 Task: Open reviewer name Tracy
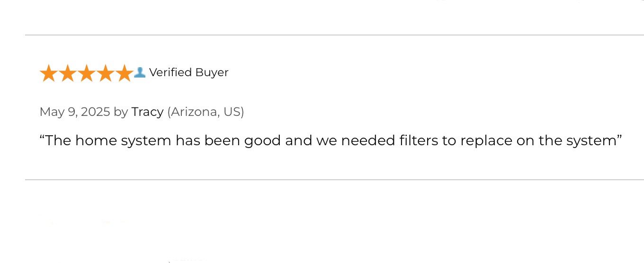click(x=147, y=112)
